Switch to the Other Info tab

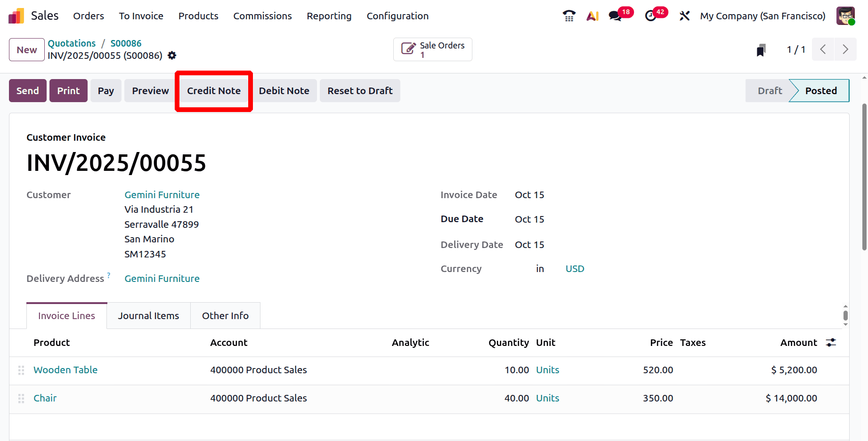point(225,315)
